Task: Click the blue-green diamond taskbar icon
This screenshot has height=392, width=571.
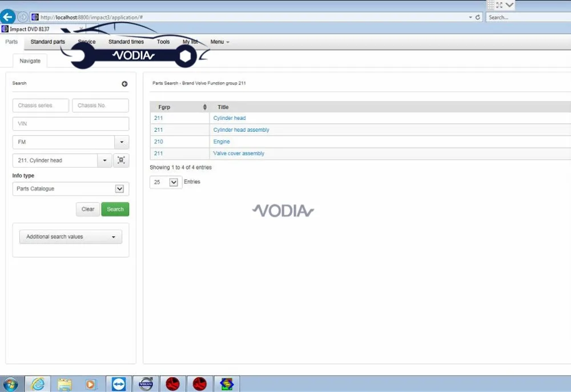Action: coord(227,384)
